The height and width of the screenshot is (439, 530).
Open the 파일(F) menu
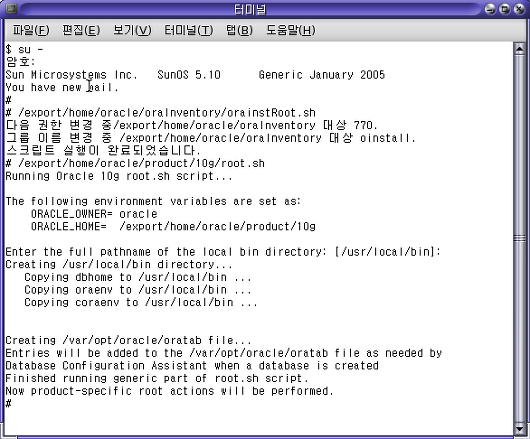(31, 30)
